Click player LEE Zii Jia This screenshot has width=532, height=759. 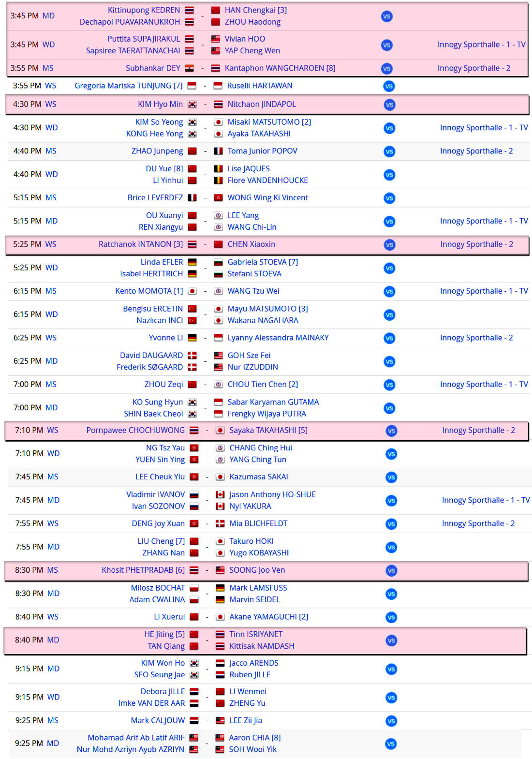(x=246, y=720)
